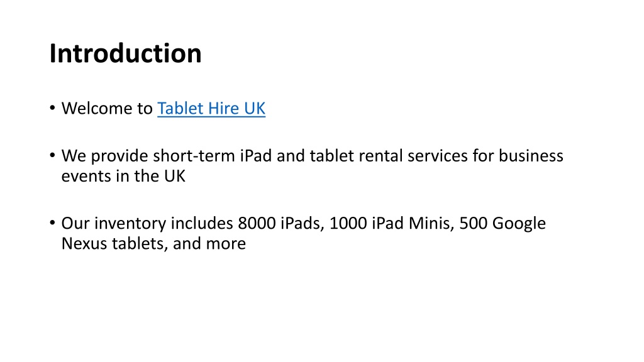
Task: Click the 'events in the UK' line
Action: 123,176
